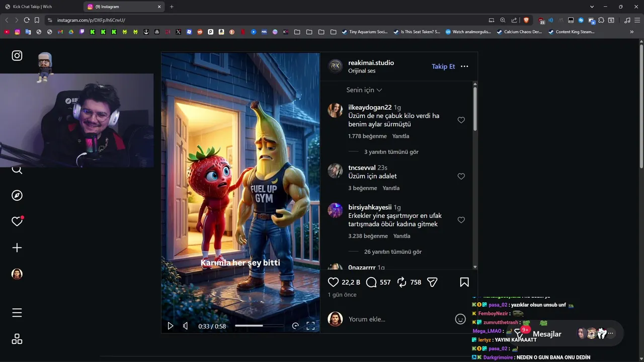Open the three-dot post options menu
The height and width of the screenshot is (362, 644).
pos(464,66)
